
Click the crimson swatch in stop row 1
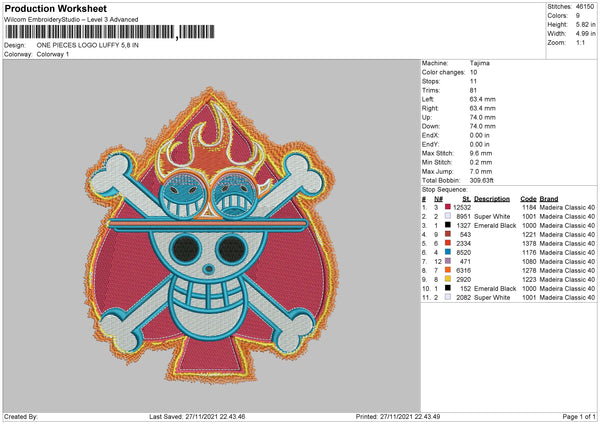click(x=448, y=207)
